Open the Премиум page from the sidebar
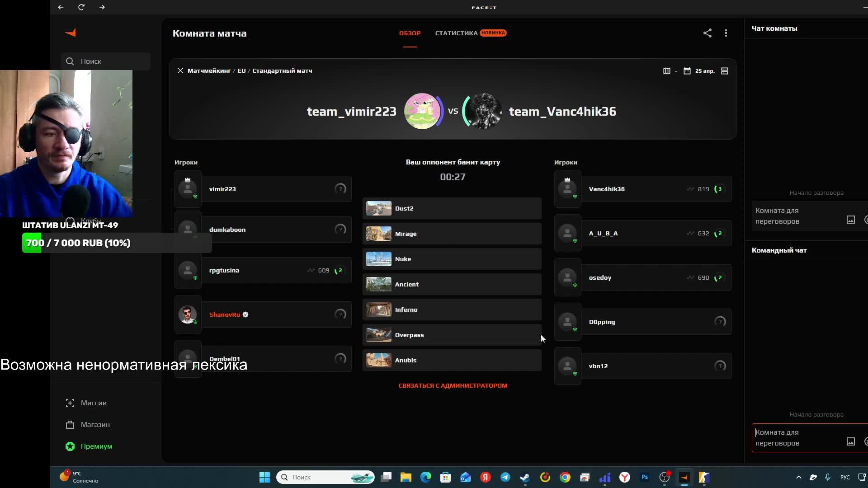The height and width of the screenshot is (488, 868). (x=96, y=446)
